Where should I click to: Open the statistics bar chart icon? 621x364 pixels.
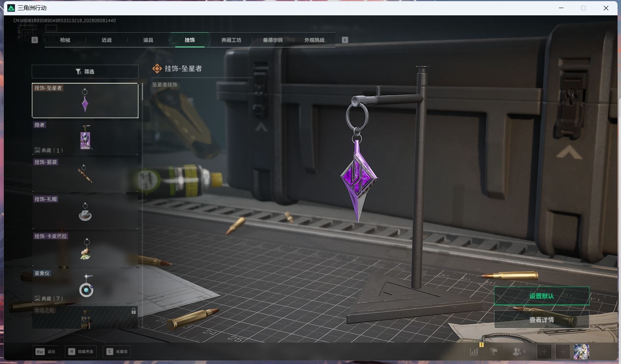tap(474, 351)
